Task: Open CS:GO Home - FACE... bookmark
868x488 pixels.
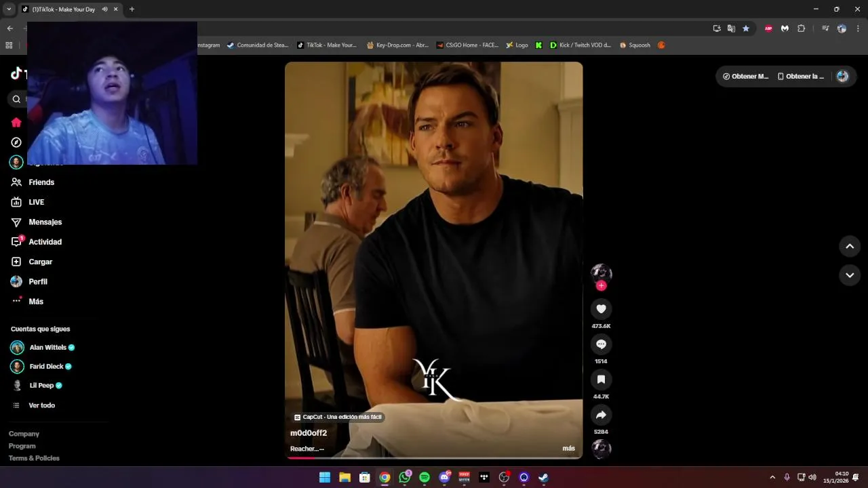Action: (467, 45)
